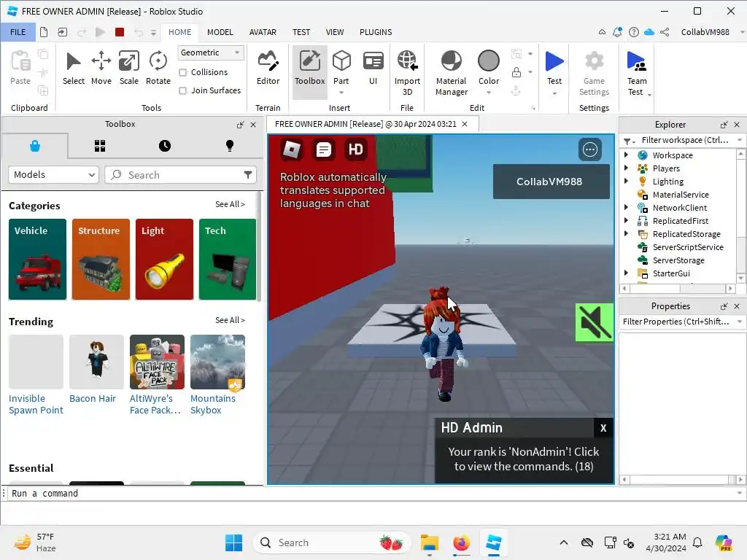Open the Terrain Editor
This screenshot has height=560, width=747.
(268, 69)
